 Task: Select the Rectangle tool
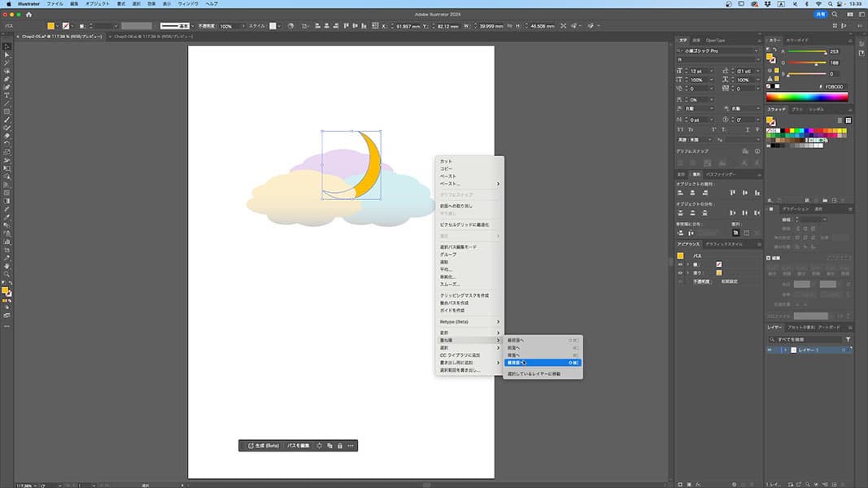(7, 111)
